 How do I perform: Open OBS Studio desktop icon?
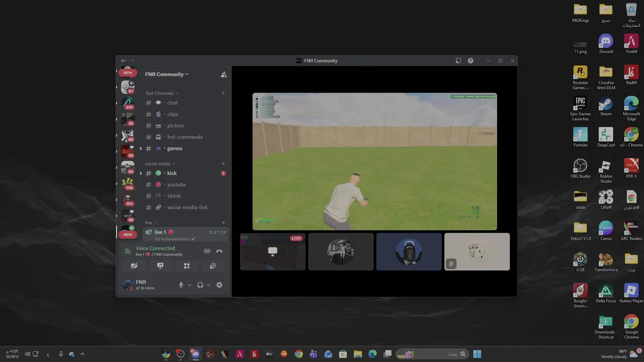tap(580, 169)
